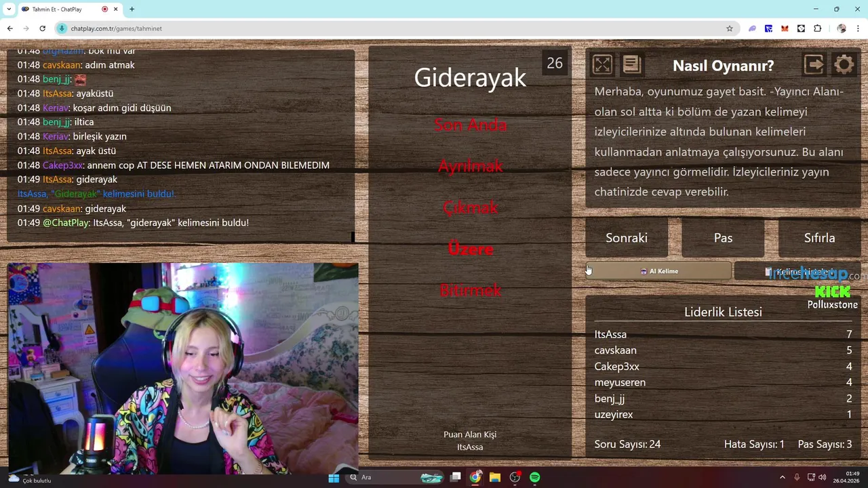Close the Tahmin Et - ChatPlay tab
Viewport: 868px width, 488px height.
click(x=116, y=9)
